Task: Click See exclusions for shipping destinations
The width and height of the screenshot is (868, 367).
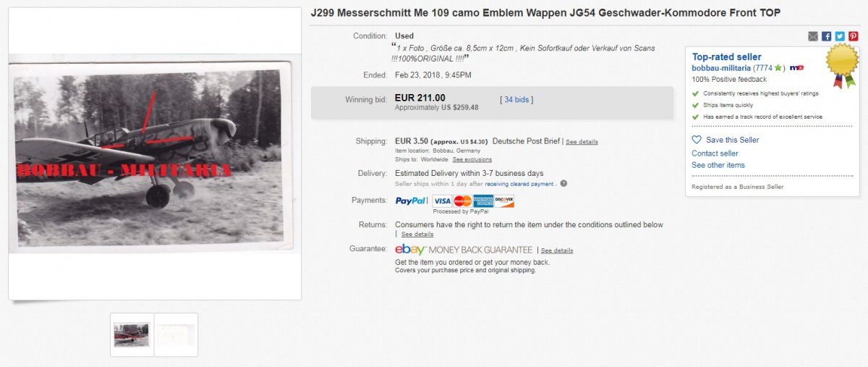Action: pos(472,159)
